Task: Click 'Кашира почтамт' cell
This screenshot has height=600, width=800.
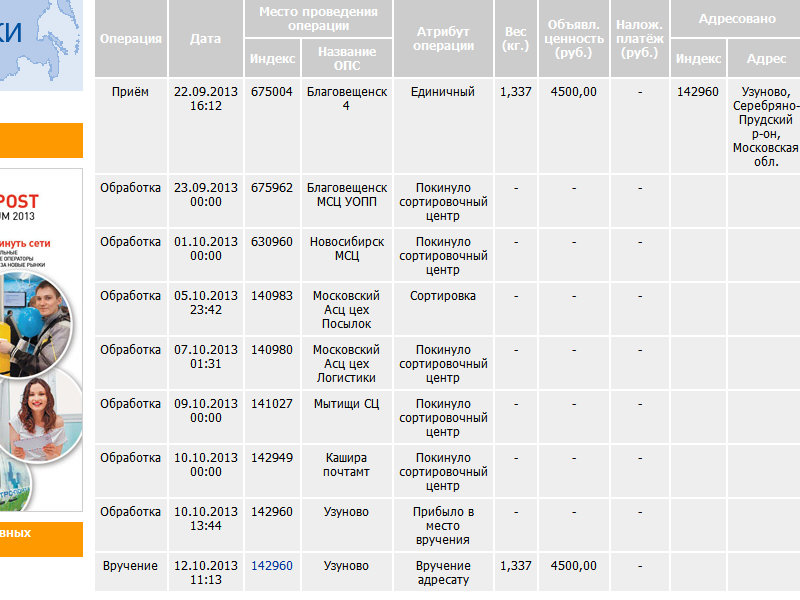Action: 347,471
